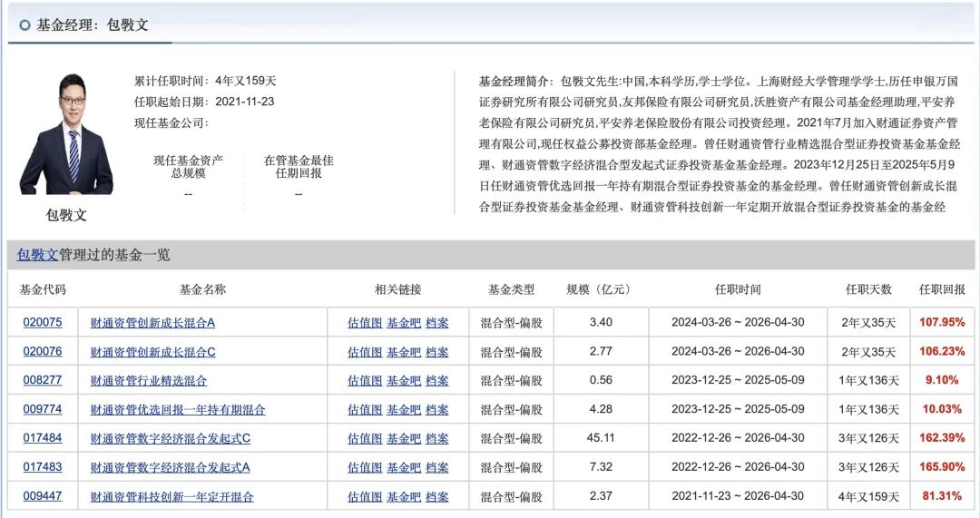Image resolution: width=980 pixels, height=518 pixels.
Task: Click the 107.95% return value
Action: [942, 322]
